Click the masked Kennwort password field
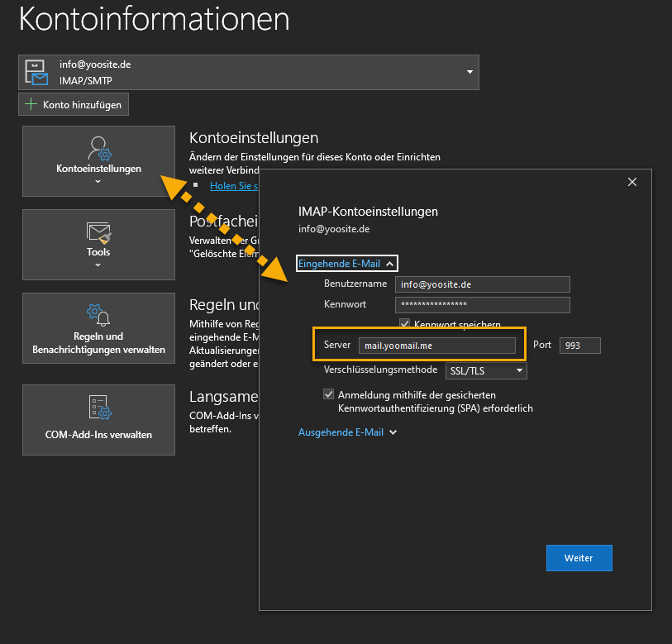This screenshot has width=672, height=644. click(x=482, y=305)
